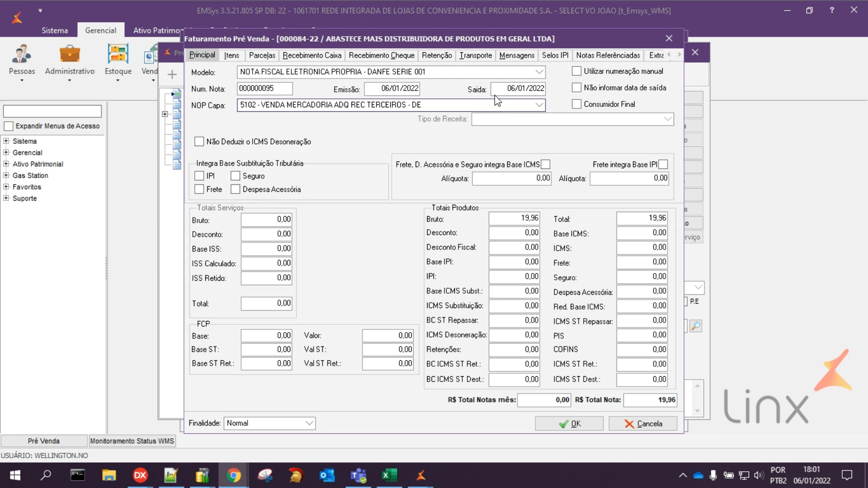The height and width of the screenshot is (488, 868).
Task: Click the OK button
Action: coord(569,424)
